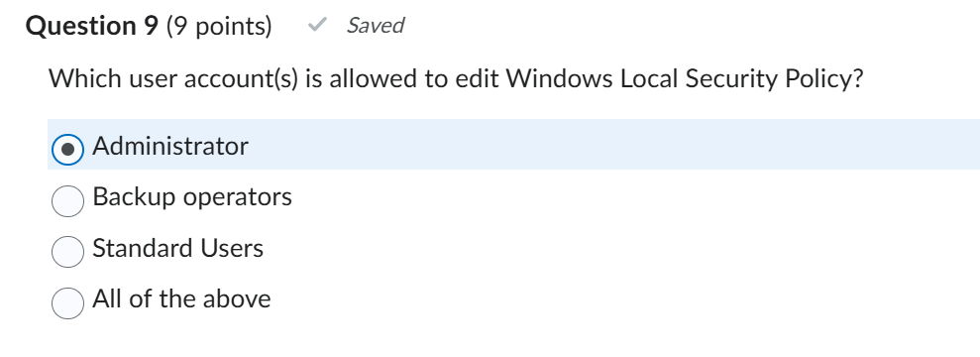Choose the Backup operators radio option

click(x=67, y=200)
